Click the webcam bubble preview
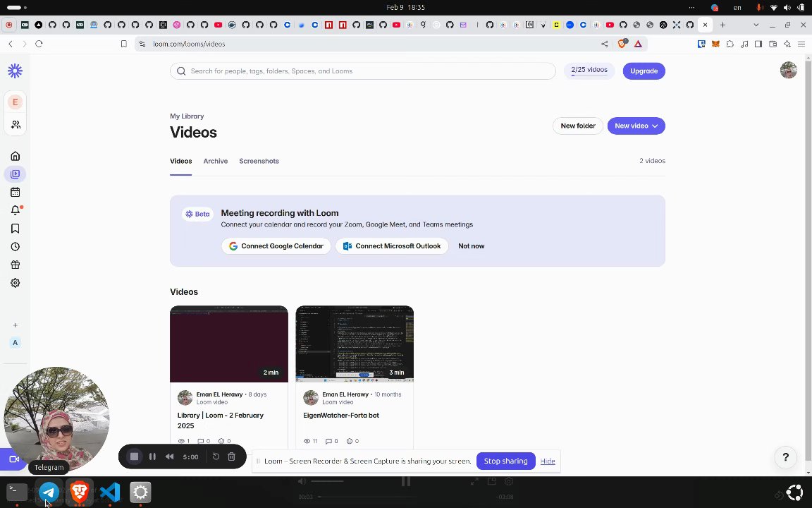The height and width of the screenshot is (508, 812). 56,419
